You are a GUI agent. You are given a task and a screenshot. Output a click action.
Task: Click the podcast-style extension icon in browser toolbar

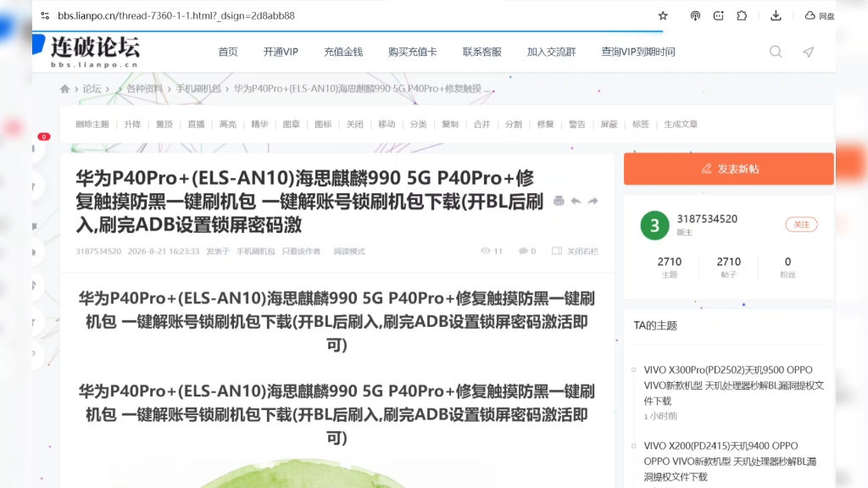(x=695, y=15)
